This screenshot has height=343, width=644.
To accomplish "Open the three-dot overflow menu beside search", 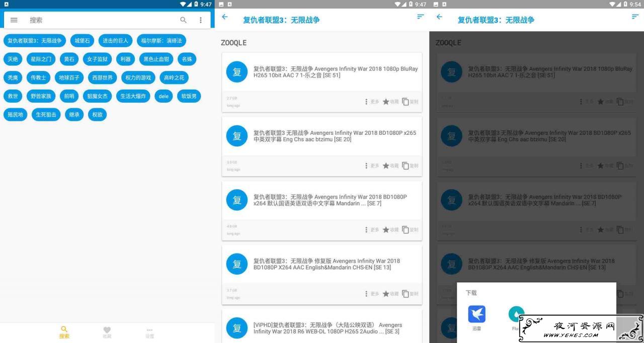I will pos(201,20).
